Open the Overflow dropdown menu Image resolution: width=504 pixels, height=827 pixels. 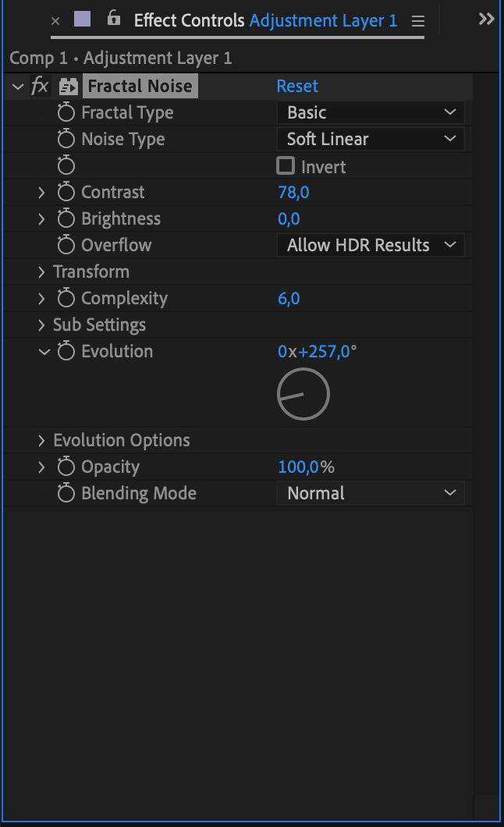pos(371,245)
